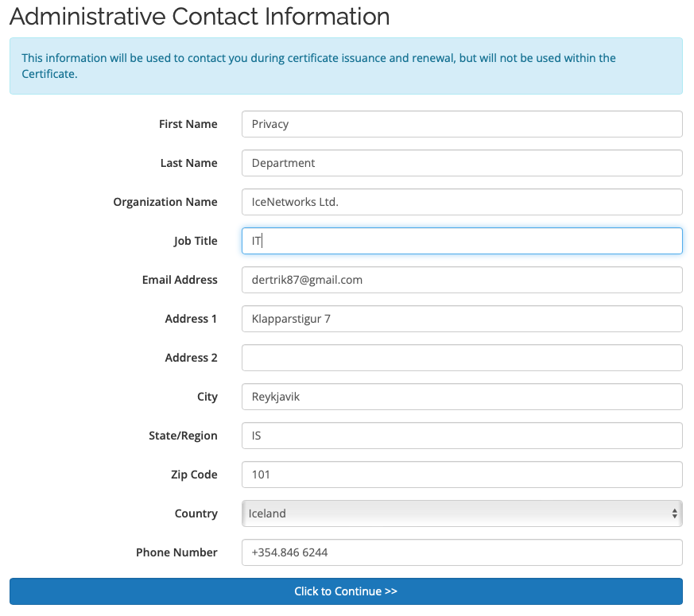Click the Administrative Contact Information heading
This screenshot has width=694, height=616.
200,16
